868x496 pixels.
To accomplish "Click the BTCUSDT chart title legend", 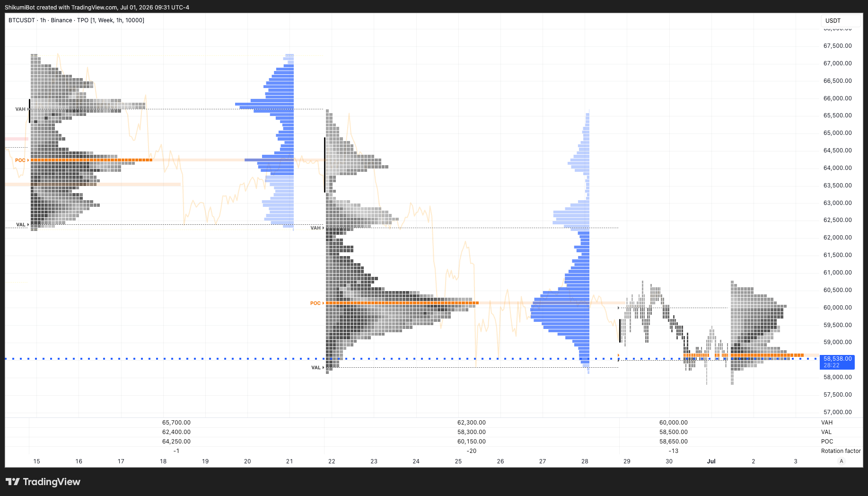I will (76, 20).
